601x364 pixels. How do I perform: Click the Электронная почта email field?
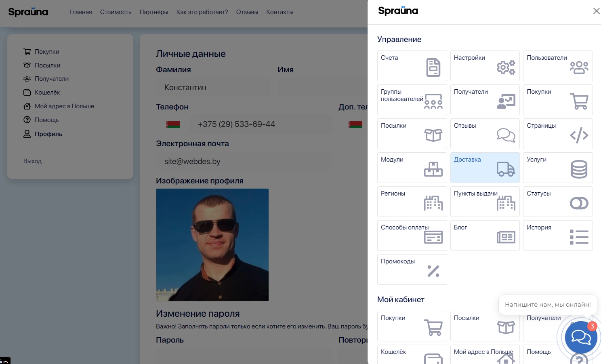244,162
